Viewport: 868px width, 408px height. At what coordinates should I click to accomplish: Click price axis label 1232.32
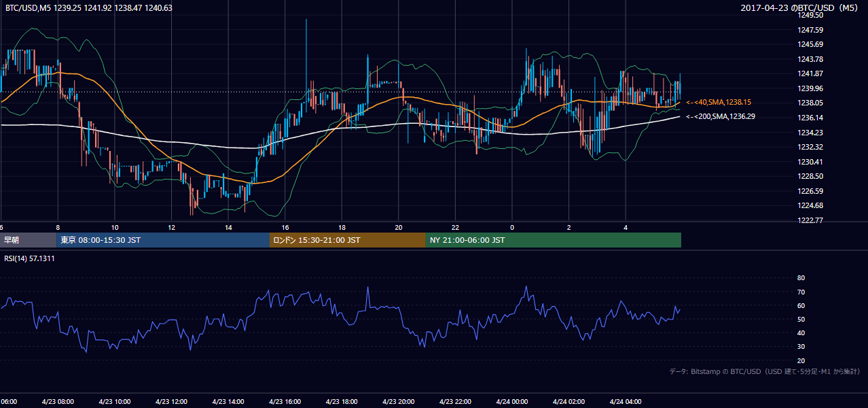(810, 147)
